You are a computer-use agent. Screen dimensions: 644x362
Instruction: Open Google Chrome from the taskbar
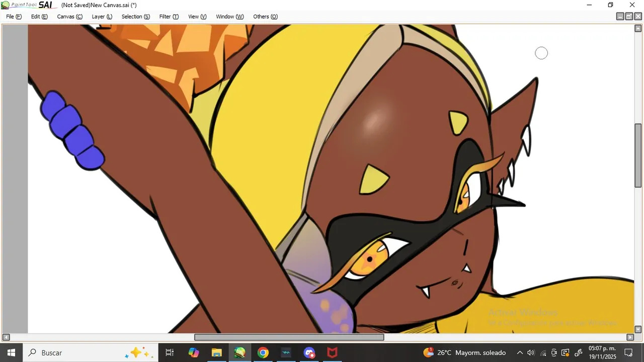click(263, 352)
